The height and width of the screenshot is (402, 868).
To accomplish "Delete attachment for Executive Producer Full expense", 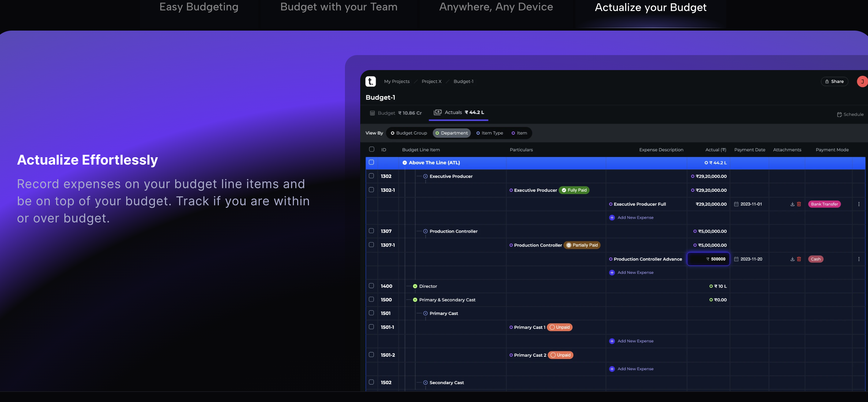I will coord(799,204).
